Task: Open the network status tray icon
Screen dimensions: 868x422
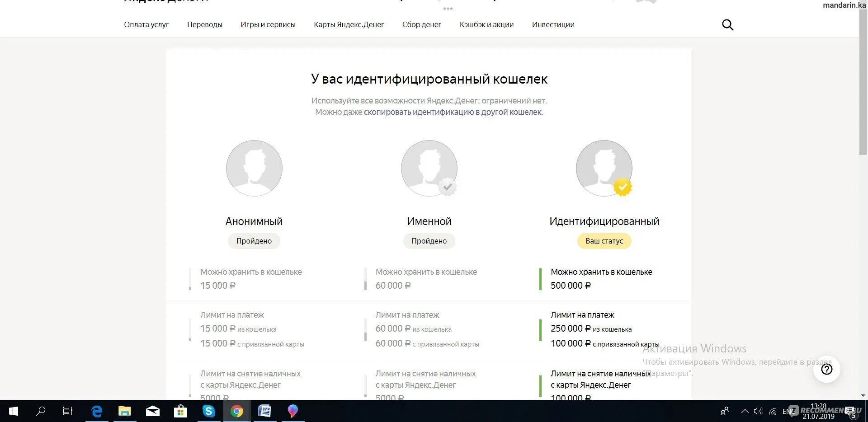Action: pos(773,411)
